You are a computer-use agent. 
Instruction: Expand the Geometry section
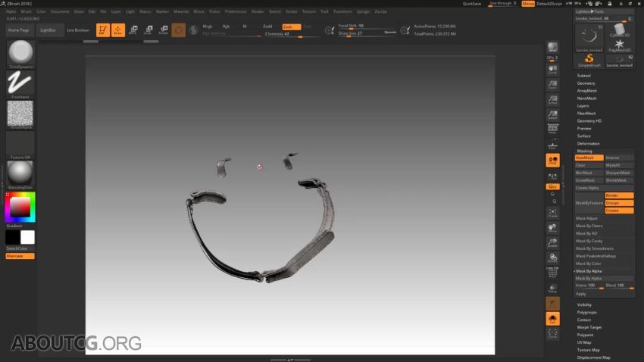(586, 83)
